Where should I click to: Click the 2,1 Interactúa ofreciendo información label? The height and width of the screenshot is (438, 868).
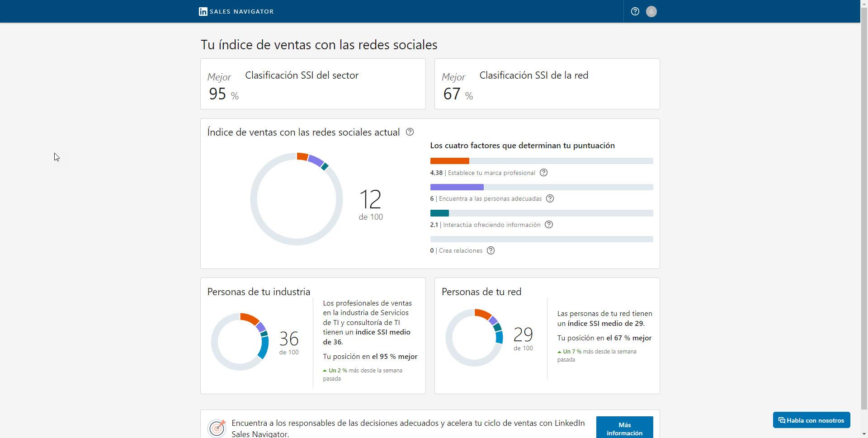(485, 225)
